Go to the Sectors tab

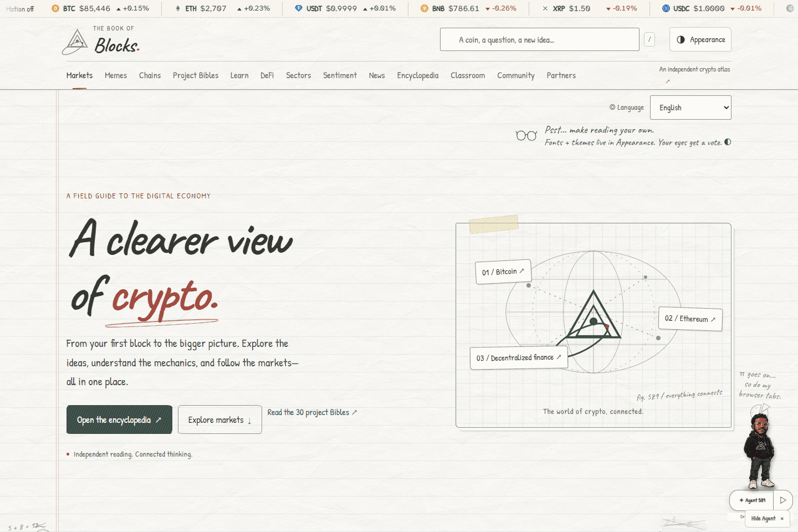tap(298, 75)
